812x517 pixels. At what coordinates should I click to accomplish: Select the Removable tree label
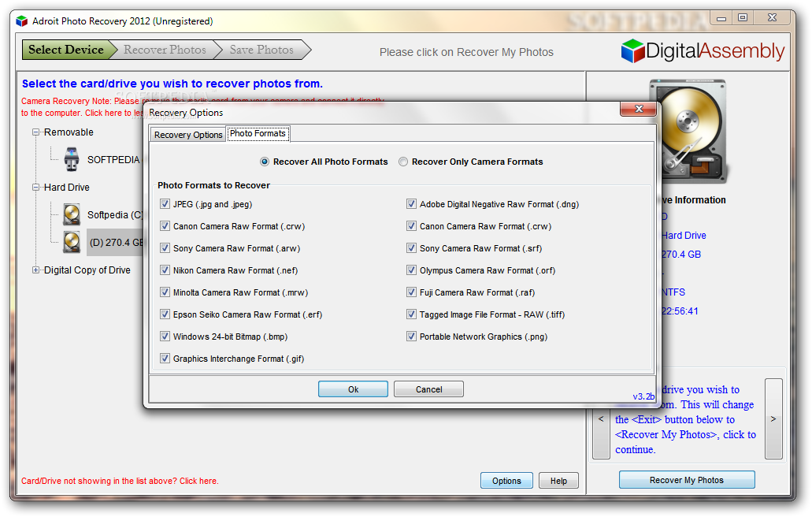[69, 132]
